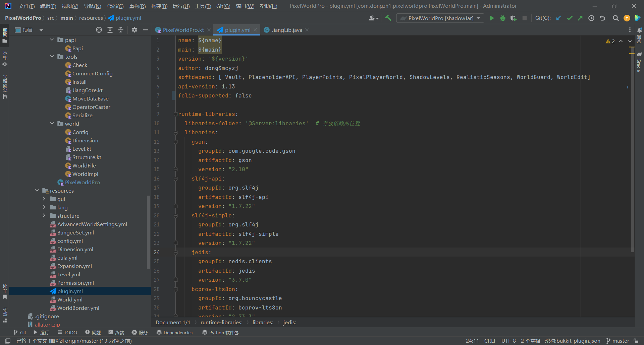
Task: Open the 重构(R) menu
Action: 137,6
